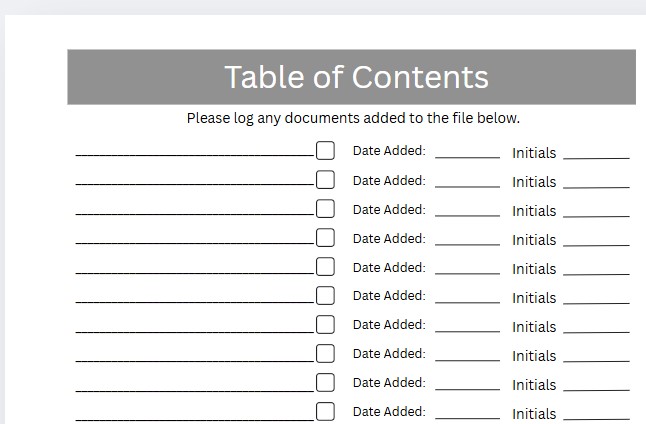Image resolution: width=646 pixels, height=424 pixels.
Task: Click the first row's document name line
Action: tap(195, 155)
